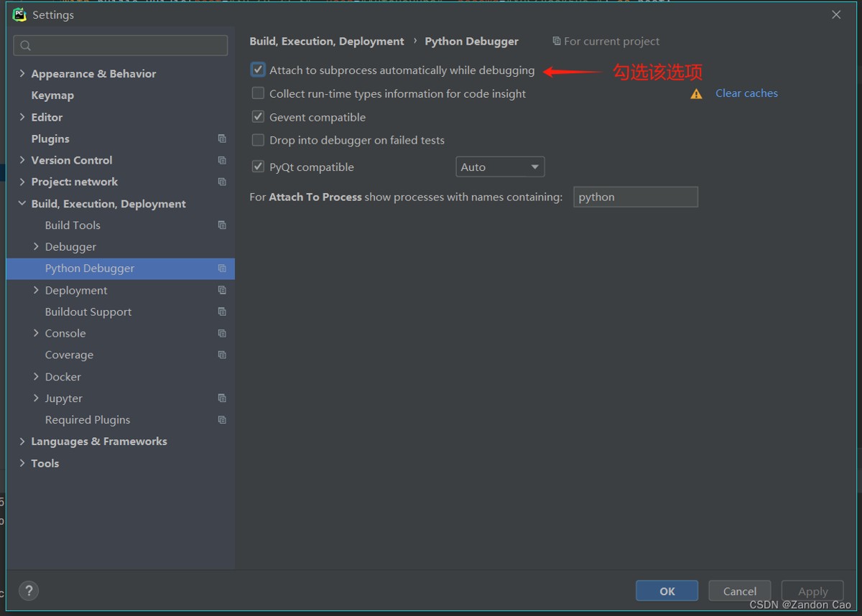Click the warning triangle icon
Screen dimensions: 862x616
[x=696, y=94]
